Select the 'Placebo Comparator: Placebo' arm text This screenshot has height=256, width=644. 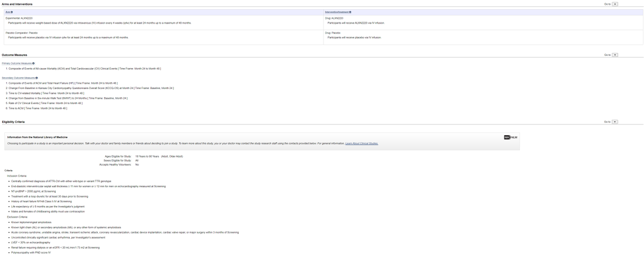(x=21, y=33)
